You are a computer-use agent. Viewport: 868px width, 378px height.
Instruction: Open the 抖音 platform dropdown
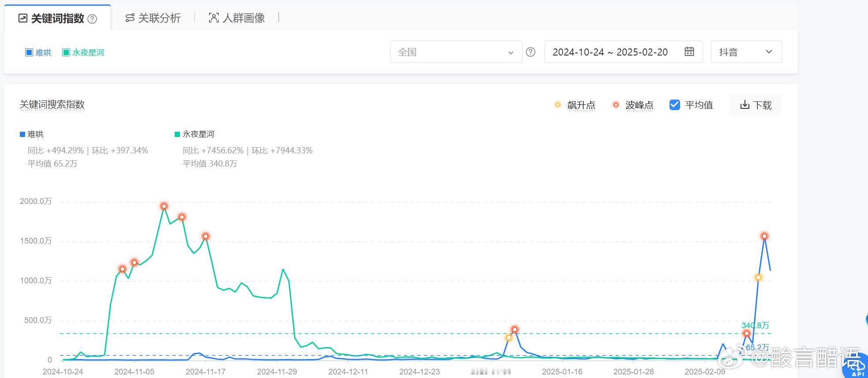coord(746,52)
